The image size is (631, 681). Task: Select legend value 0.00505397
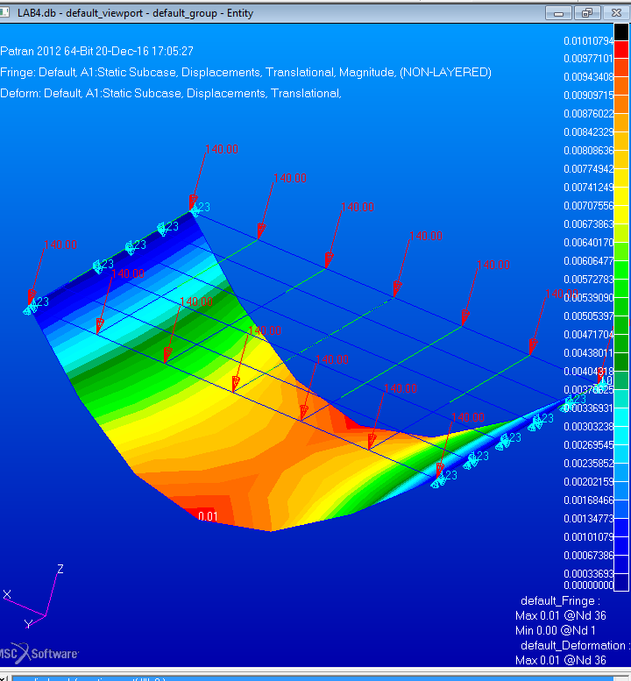click(x=588, y=316)
